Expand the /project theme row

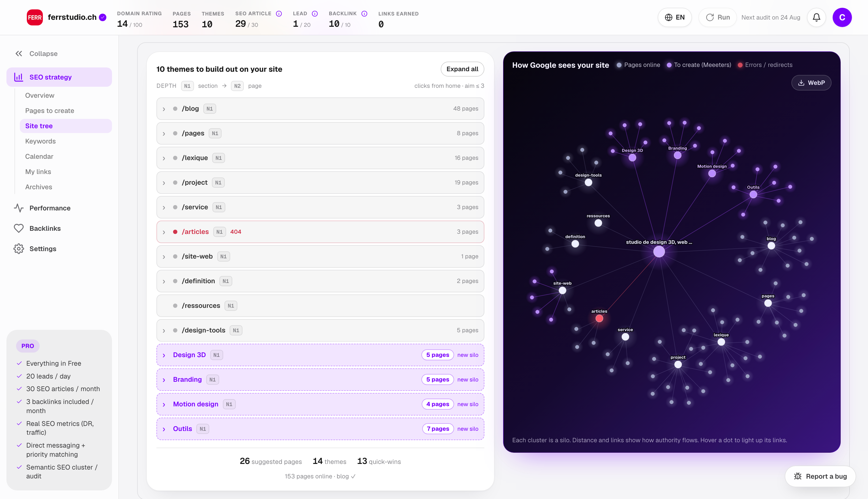(x=320, y=183)
